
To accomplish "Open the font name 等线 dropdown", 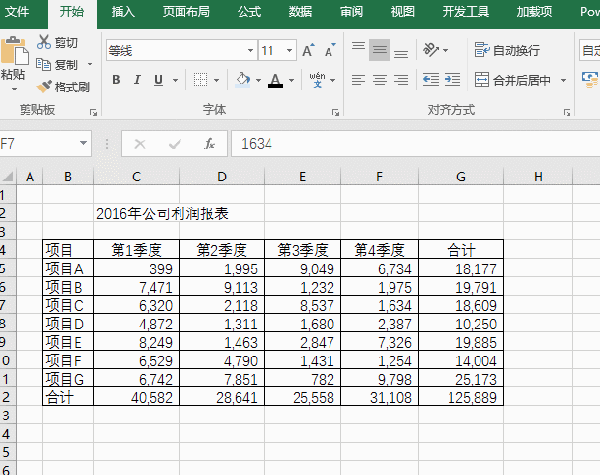I will click(x=250, y=50).
